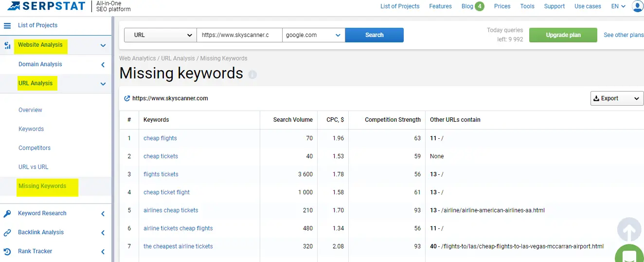
Task: Open the EN language dropdown
Action: coord(618,6)
